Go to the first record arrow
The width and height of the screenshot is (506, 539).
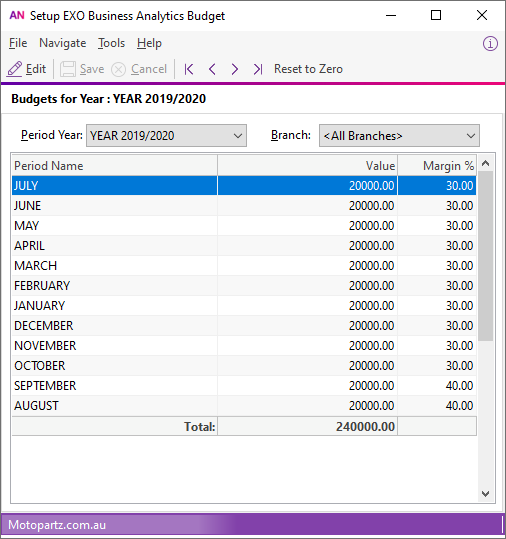[x=189, y=69]
